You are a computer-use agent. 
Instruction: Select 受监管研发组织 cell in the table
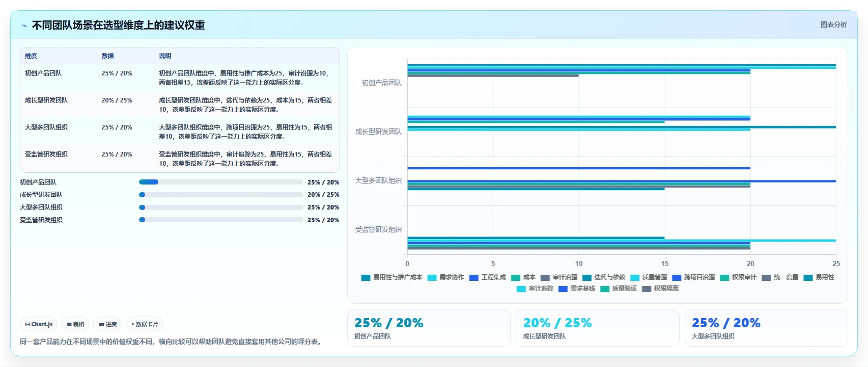[x=46, y=154]
